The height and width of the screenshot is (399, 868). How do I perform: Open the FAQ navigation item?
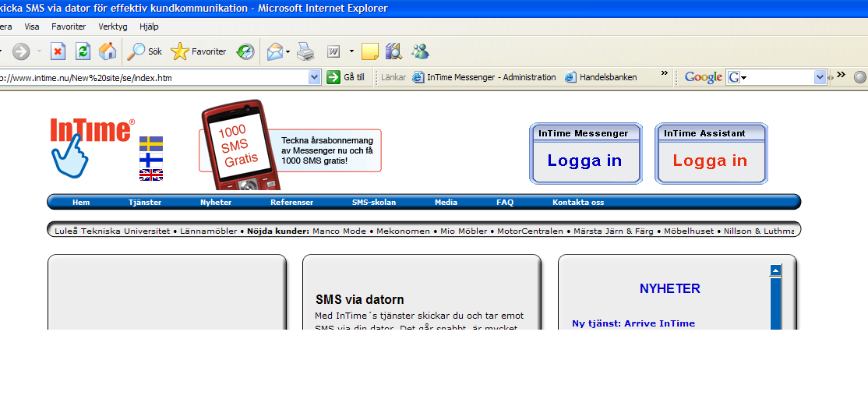click(x=505, y=203)
